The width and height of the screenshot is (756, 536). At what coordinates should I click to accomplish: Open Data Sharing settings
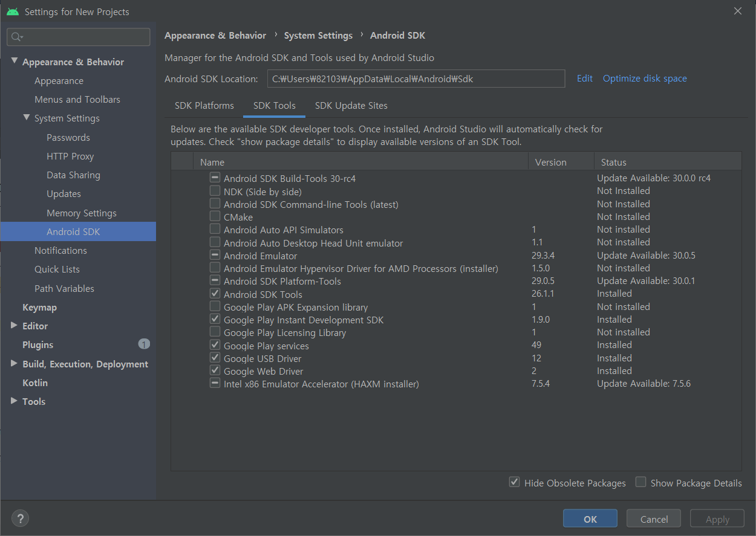click(73, 175)
